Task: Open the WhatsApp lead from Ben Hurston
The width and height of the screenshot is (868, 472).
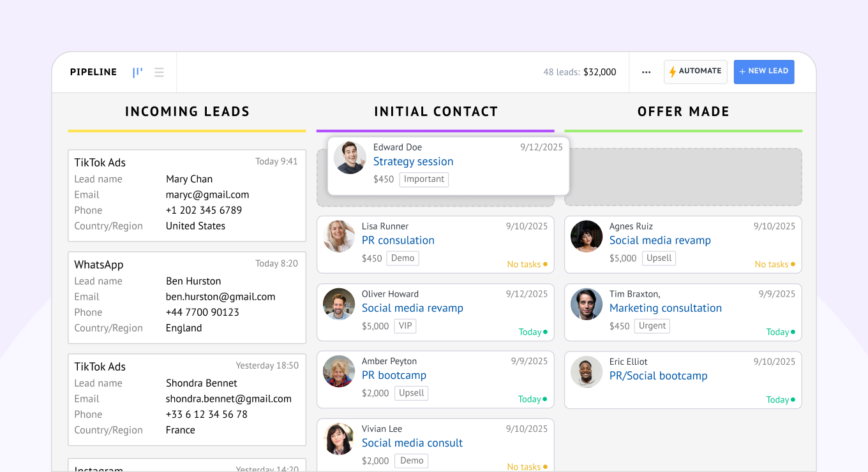Action: click(x=187, y=297)
